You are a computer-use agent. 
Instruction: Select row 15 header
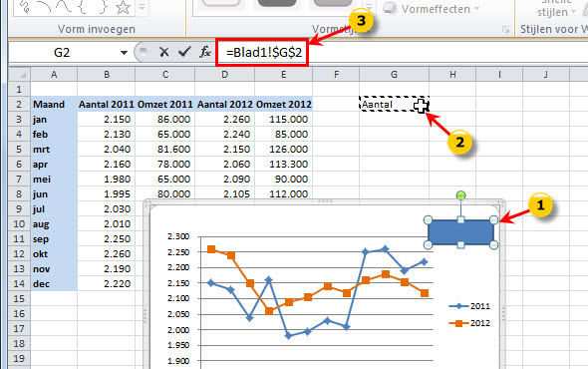coord(19,299)
